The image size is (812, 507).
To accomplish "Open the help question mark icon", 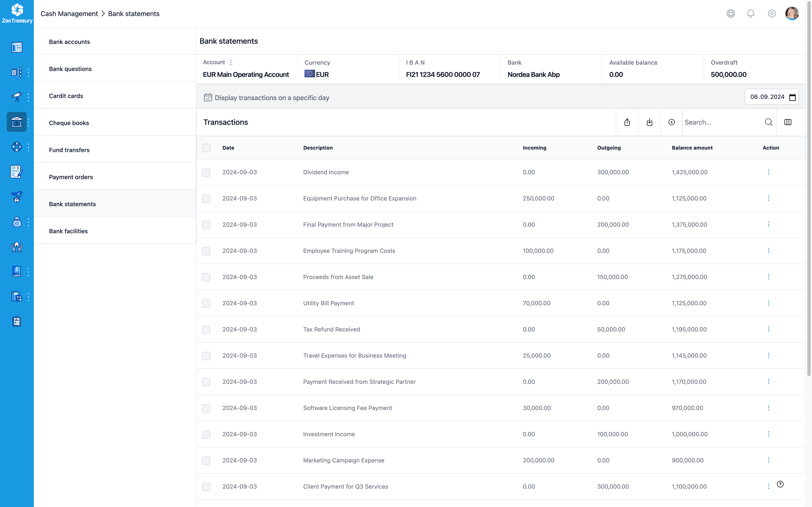I will click(x=780, y=484).
